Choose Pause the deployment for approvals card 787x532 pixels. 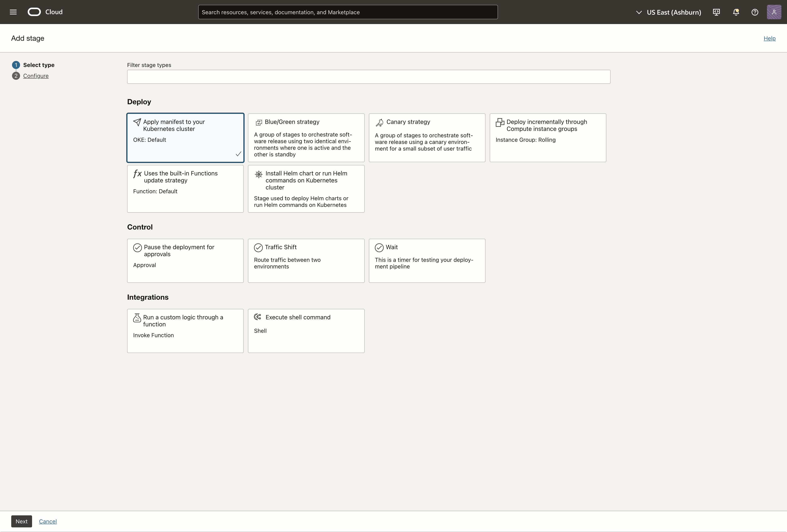point(185,261)
